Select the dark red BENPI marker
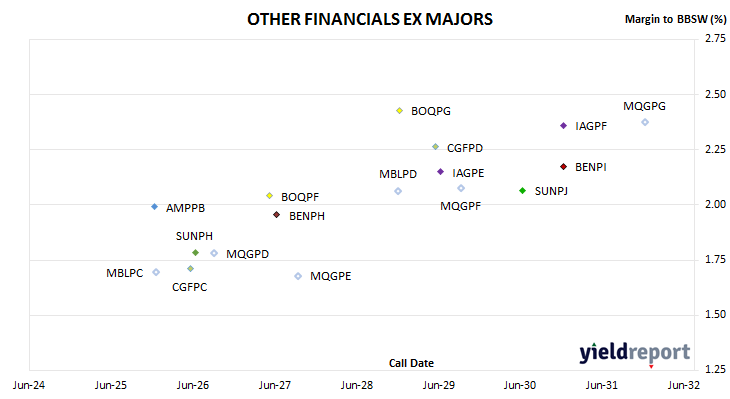The width and height of the screenshot is (730, 399). tap(563, 167)
